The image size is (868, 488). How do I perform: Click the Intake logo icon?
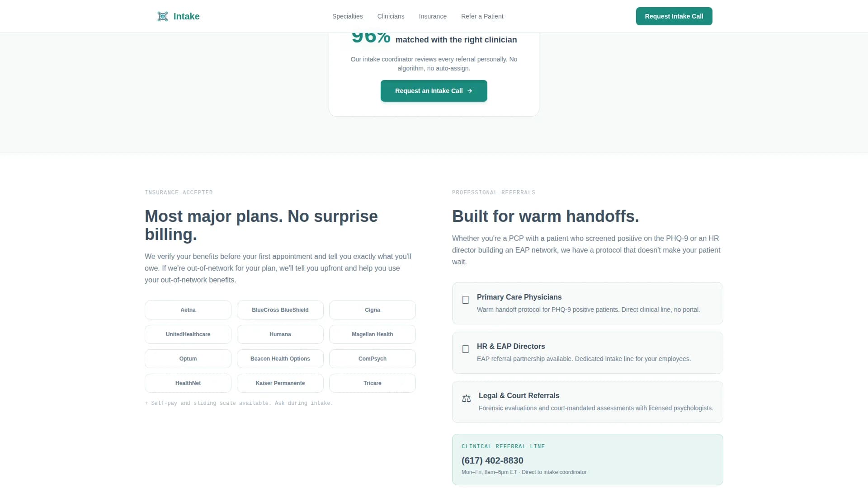pos(163,16)
